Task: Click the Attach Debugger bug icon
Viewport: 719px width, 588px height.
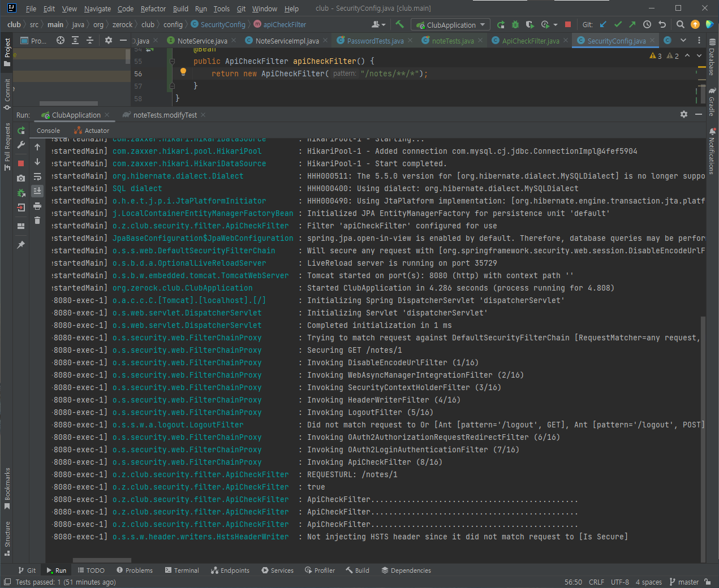Action: click(x=21, y=193)
